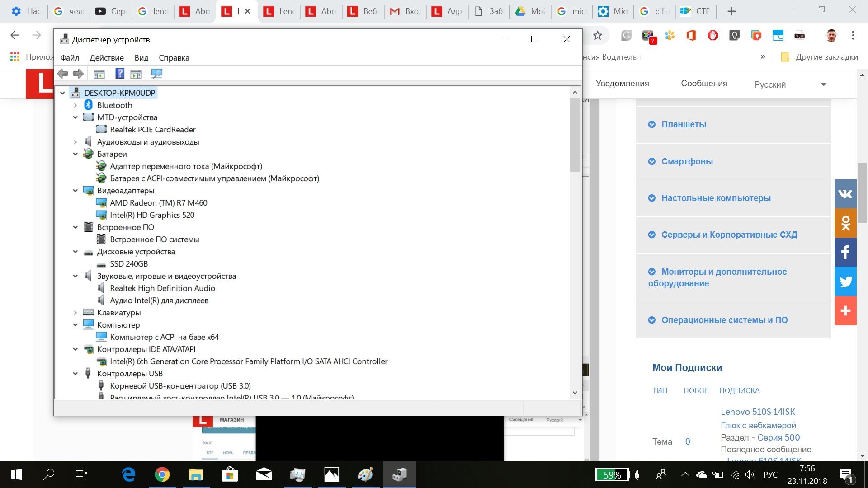Click the Back arrow in Device Manager toolbar
This screenshot has width=868, height=488.
pos(63,74)
